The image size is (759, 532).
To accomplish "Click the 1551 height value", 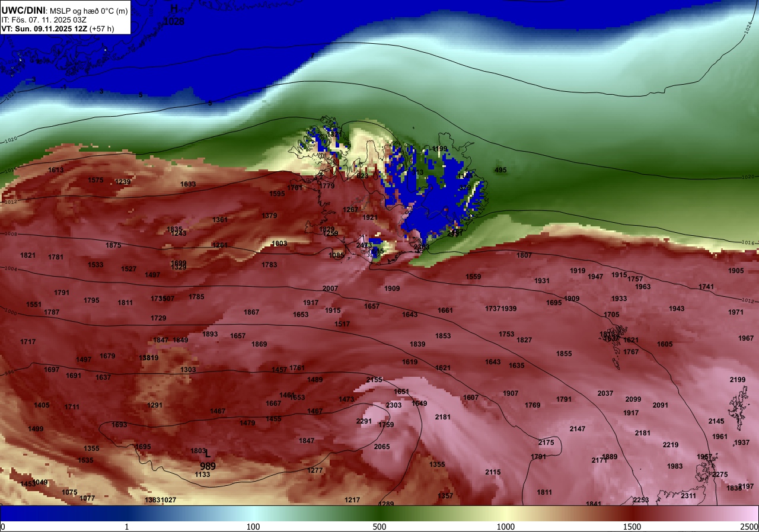I will pos(34,305).
